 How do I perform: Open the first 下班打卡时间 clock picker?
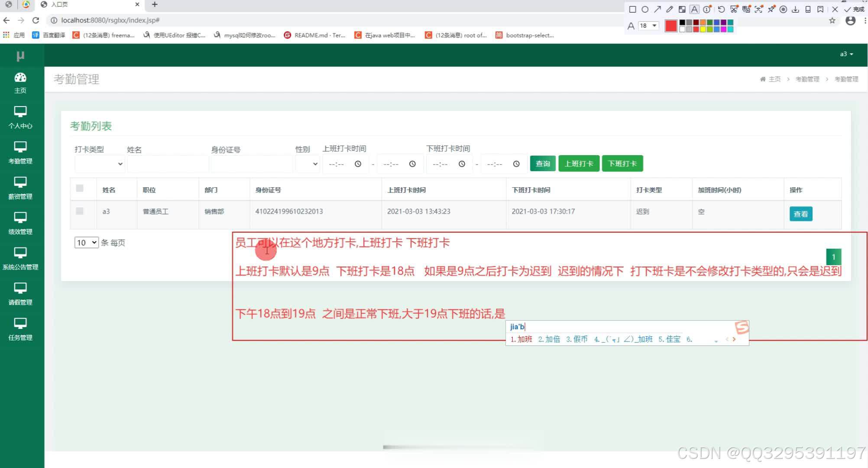point(462,164)
